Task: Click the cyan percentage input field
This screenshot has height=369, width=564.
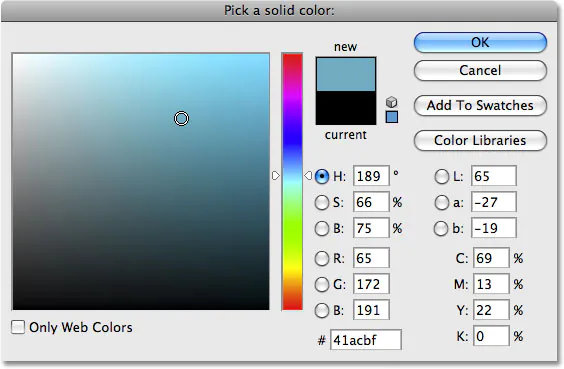Action: point(491,258)
